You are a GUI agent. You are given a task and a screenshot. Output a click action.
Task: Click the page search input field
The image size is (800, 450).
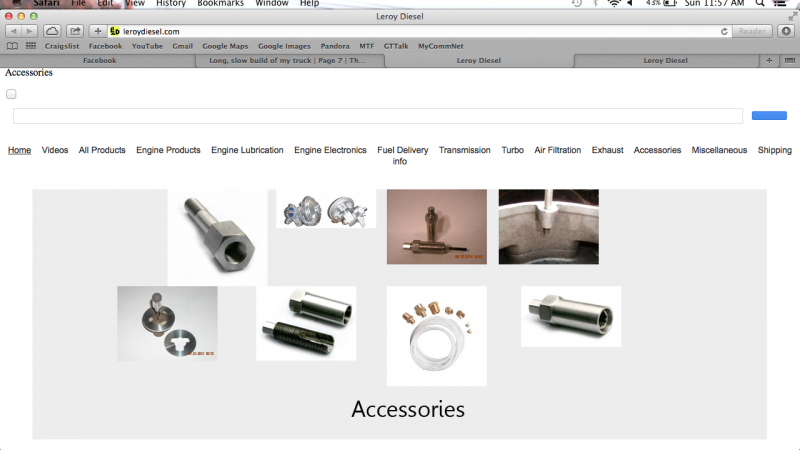click(377, 116)
